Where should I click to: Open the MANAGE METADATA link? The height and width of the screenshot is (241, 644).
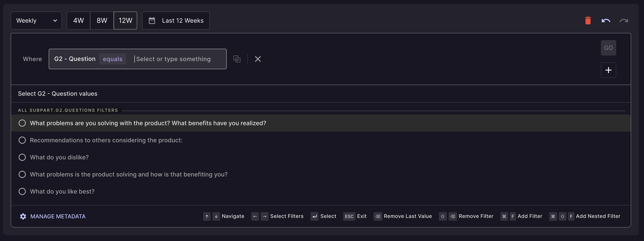58,216
